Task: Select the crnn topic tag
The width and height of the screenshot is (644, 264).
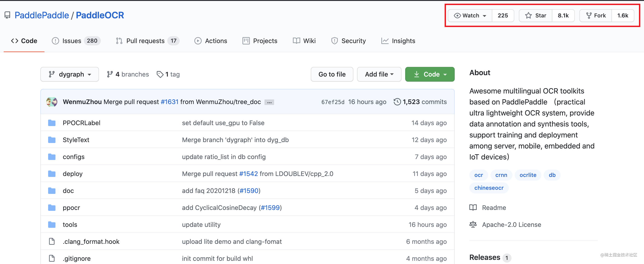Action: [x=501, y=175]
